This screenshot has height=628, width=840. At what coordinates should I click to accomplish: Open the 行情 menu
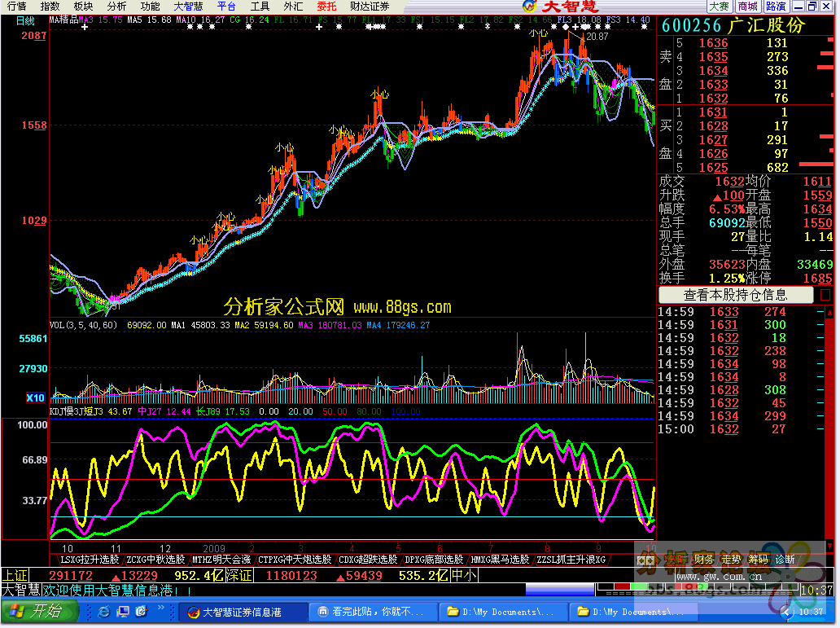pyautogui.click(x=16, y=7)
